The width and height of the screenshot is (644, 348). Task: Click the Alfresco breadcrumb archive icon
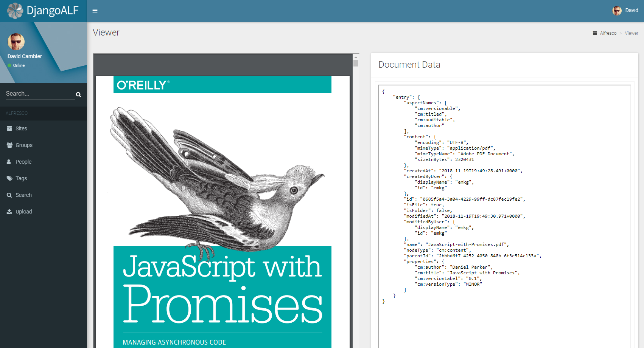coord(595,33)
